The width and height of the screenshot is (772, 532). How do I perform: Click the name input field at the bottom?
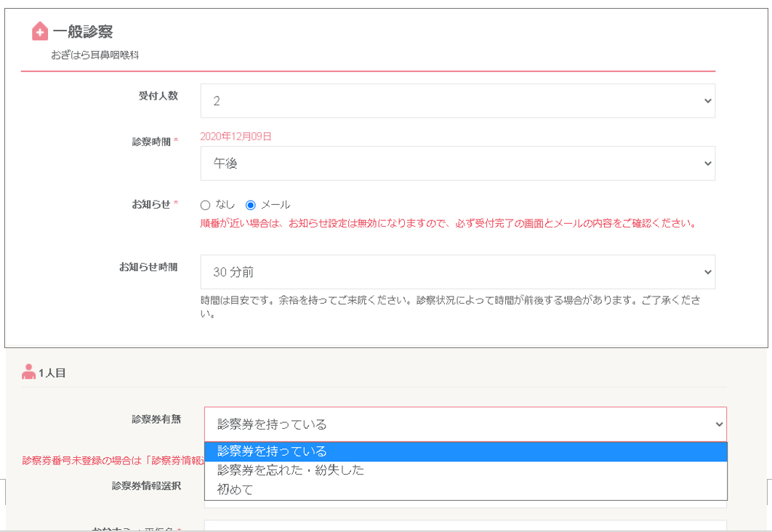click(465, 525)
